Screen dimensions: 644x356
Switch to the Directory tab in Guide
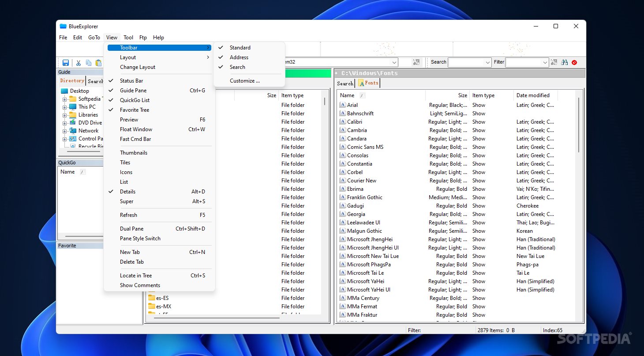tap(72, 80)
